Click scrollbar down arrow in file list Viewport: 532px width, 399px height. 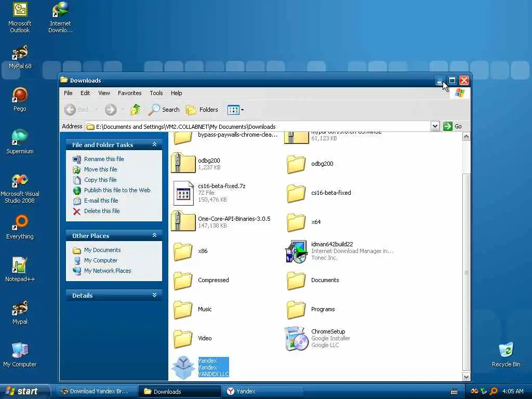[x=467, y=377]
